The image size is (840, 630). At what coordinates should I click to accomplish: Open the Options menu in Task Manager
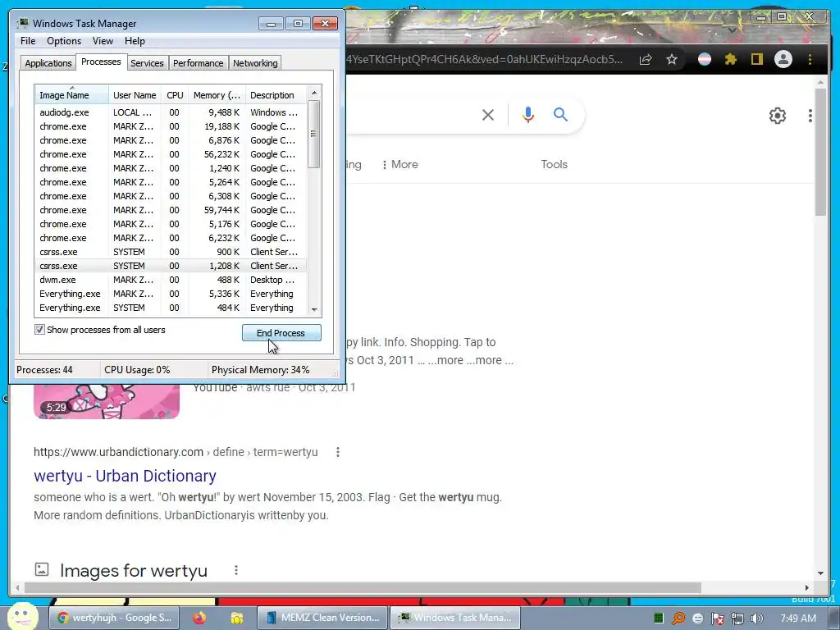coord(64,41)
